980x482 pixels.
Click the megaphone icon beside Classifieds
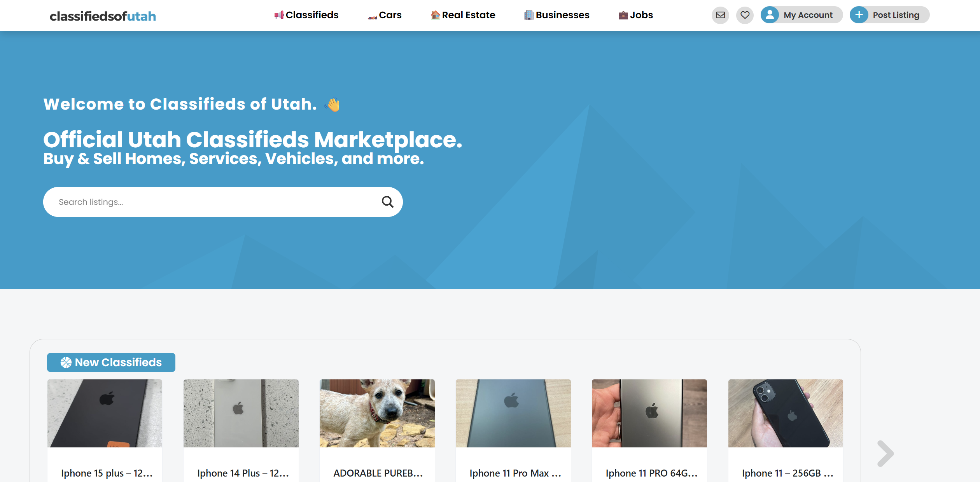click(x=279, y=15)
